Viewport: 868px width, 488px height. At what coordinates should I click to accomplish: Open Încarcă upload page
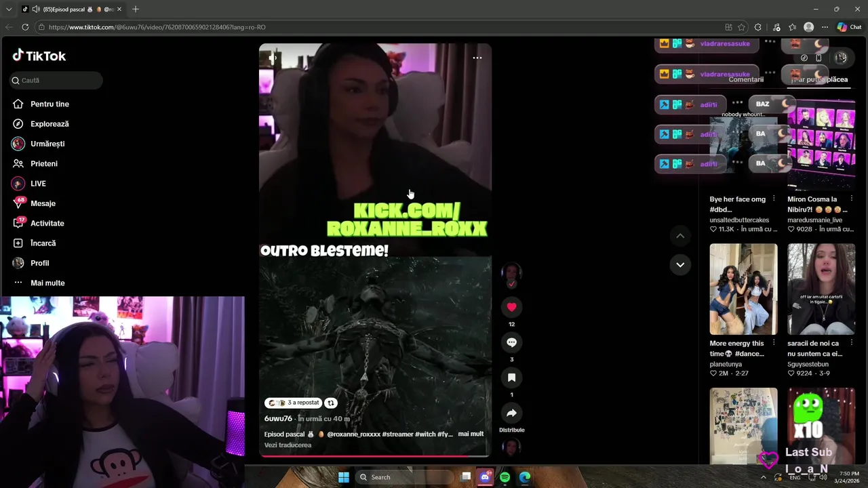coord(34,243)
